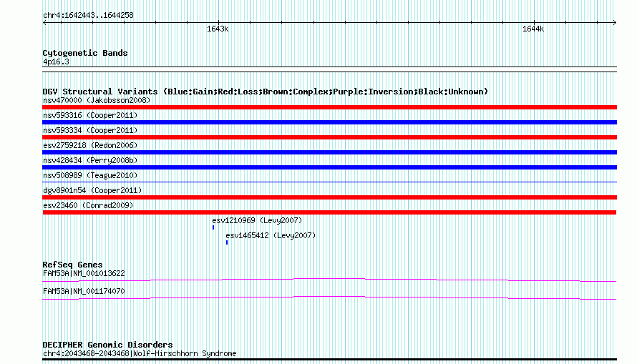Click the right arrow of the ruler

614,22
